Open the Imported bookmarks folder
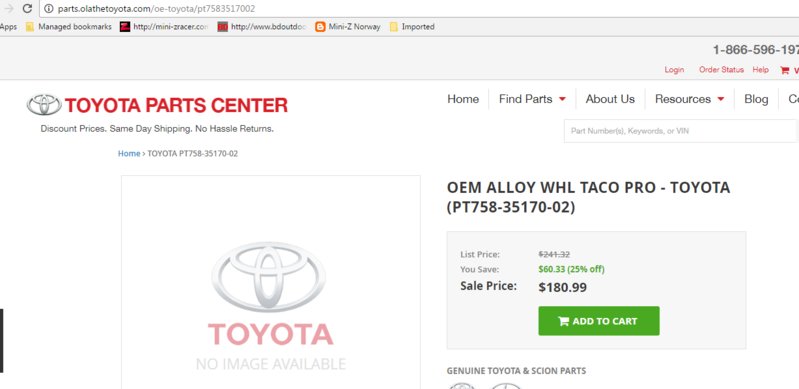799x389 pixels. point(412,27)
